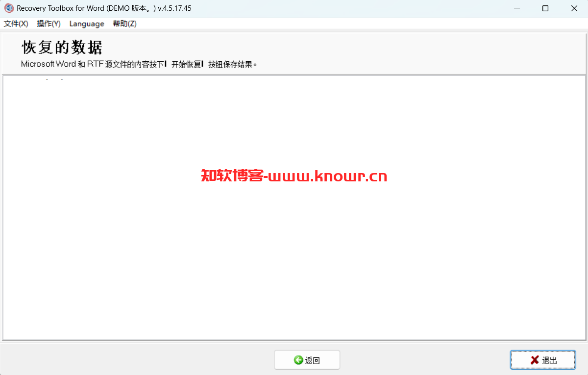Click inside the recovered data preview area
The image size is (588, 375).
(294, 208)
